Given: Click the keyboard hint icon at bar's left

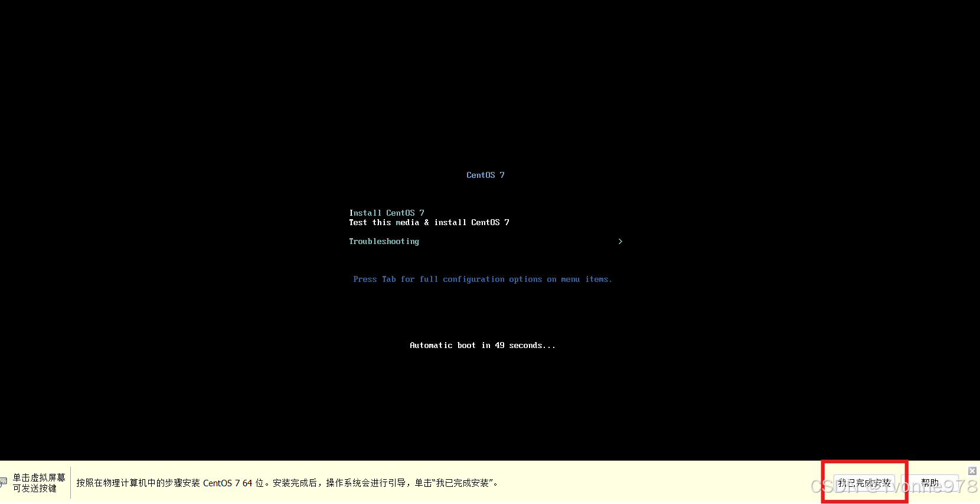Looking at the screenshot, I should click(4, 482).
